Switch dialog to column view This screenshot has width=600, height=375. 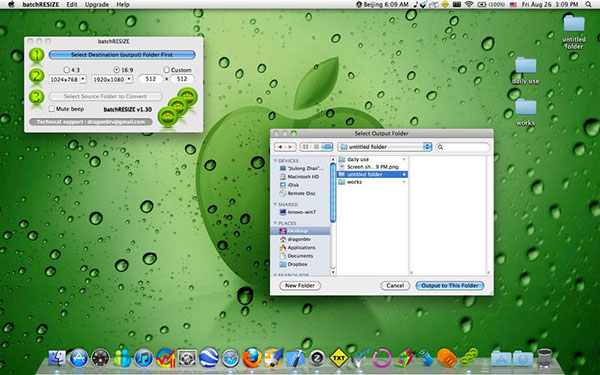[x=327, y=147]
